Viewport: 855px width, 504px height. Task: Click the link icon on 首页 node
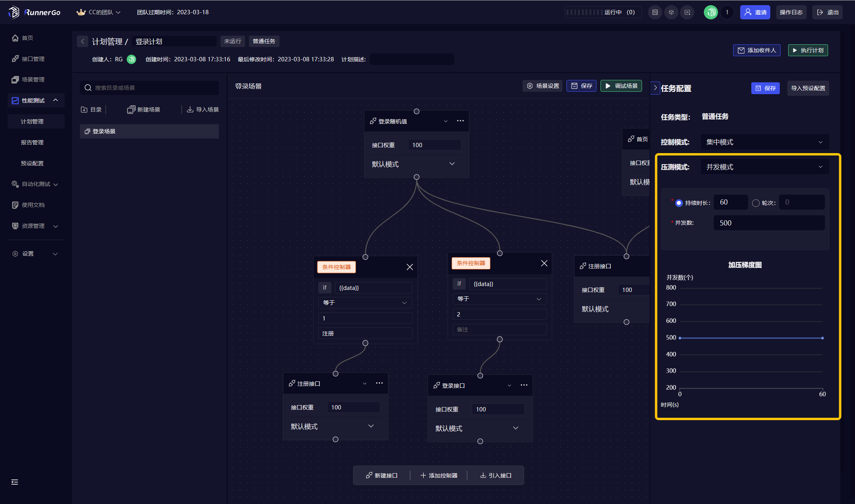coord(631,139)
